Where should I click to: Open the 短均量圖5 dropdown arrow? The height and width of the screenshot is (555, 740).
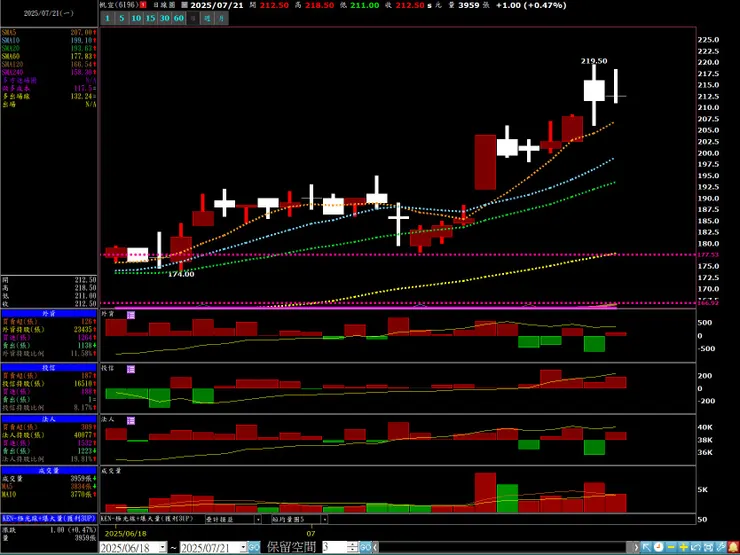click(x=324, y=519)
